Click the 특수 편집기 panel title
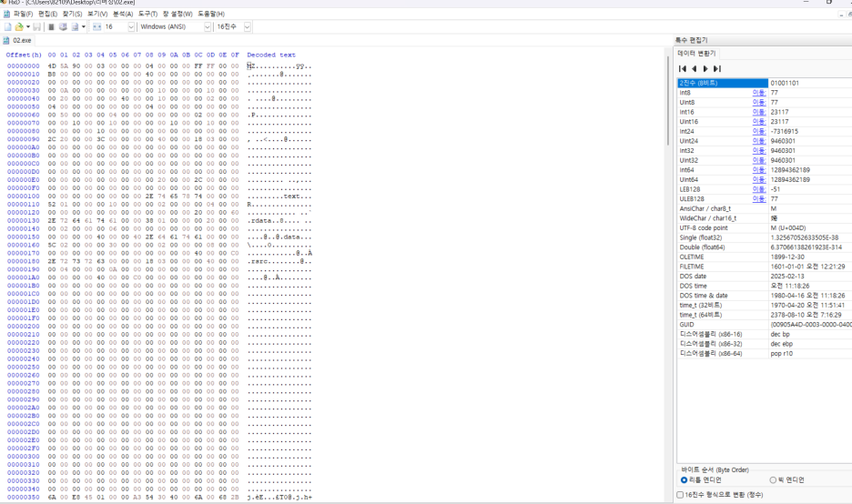The height and width of the screenshot is (504, 852). tap(691, 40)
